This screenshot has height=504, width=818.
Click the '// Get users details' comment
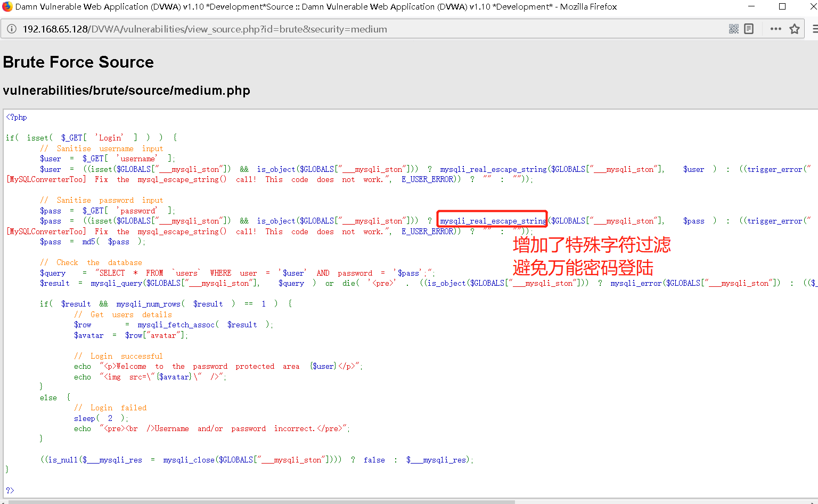point(123,315)
